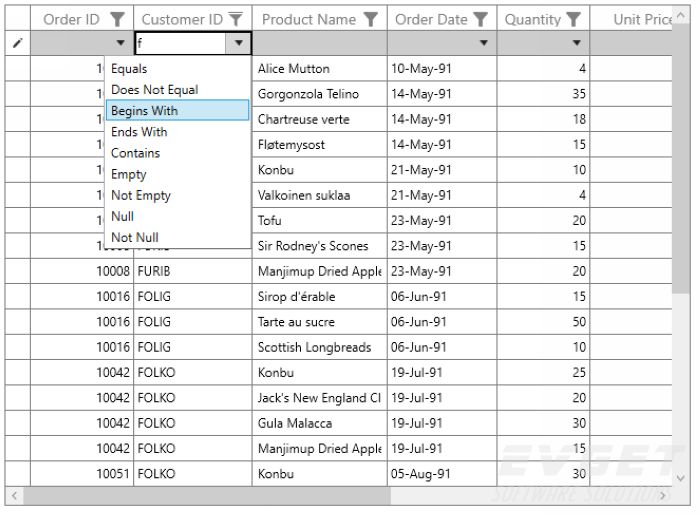The width and height of the screenshot is (700, 514).
Task: Click the 05-Aug-91 order date cell
Action: pos(442,474)
